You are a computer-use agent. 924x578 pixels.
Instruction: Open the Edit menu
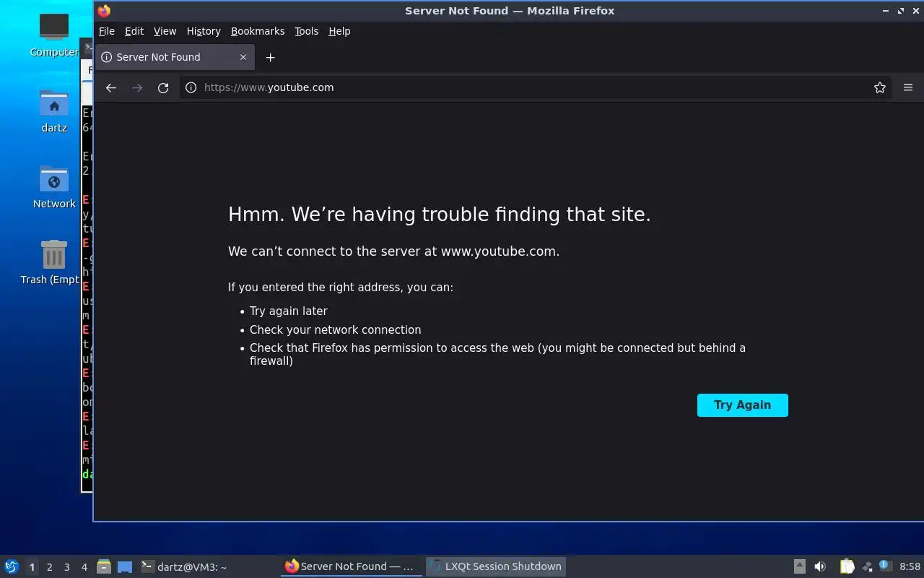coord(134,31)
